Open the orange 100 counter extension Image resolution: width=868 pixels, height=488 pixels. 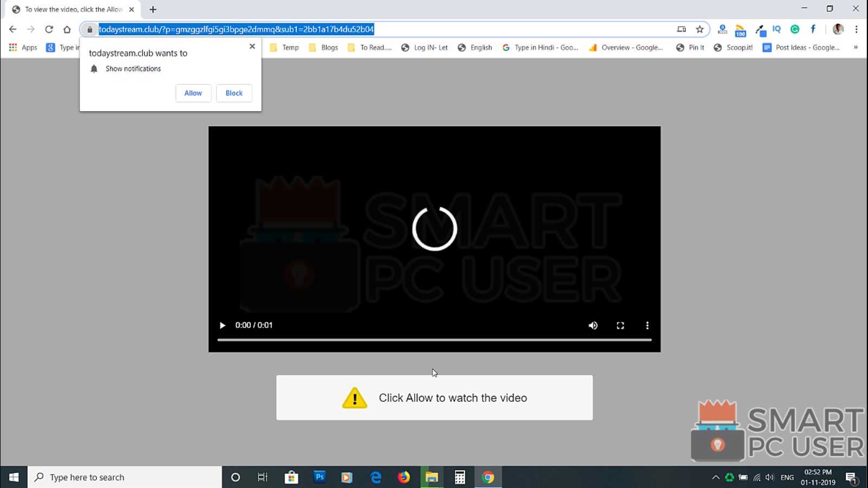[740, 30]
